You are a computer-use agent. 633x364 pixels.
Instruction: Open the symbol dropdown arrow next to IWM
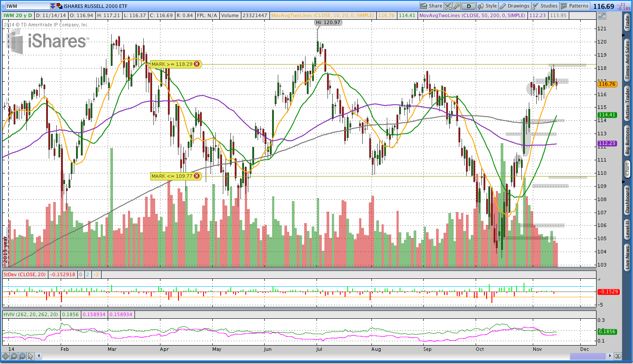coord(53,6)
